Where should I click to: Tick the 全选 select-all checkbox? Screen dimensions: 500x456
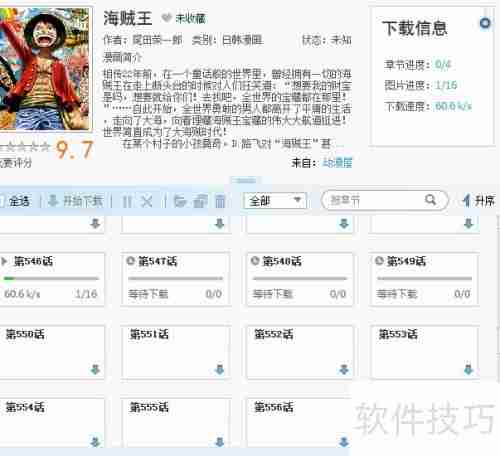point(2,201)
